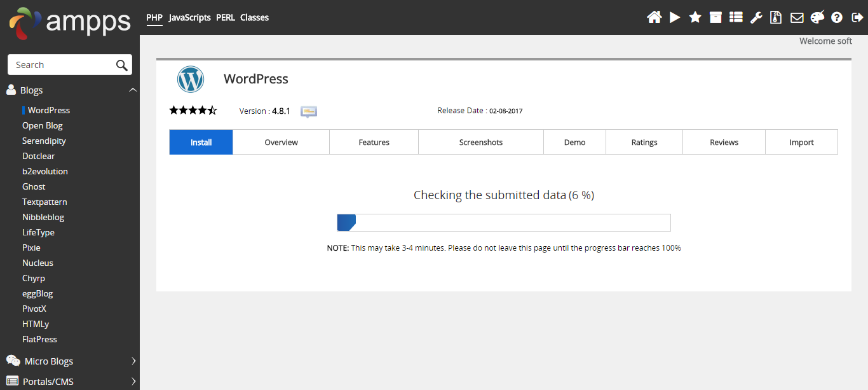Select PivotX in the sidebar
The height and width of the screenshot is (390, 868).
pyautogui.click(x=34, y=309)
